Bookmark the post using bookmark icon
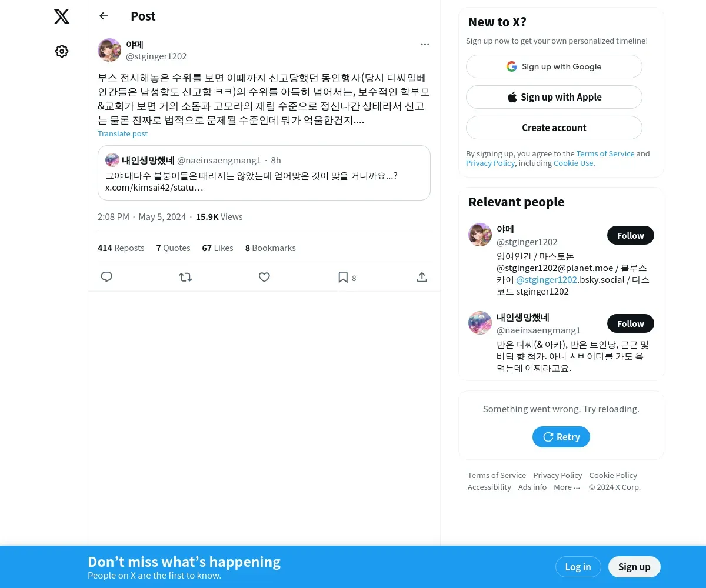Viewport: 706px width, 588px height. pos(343,277)
